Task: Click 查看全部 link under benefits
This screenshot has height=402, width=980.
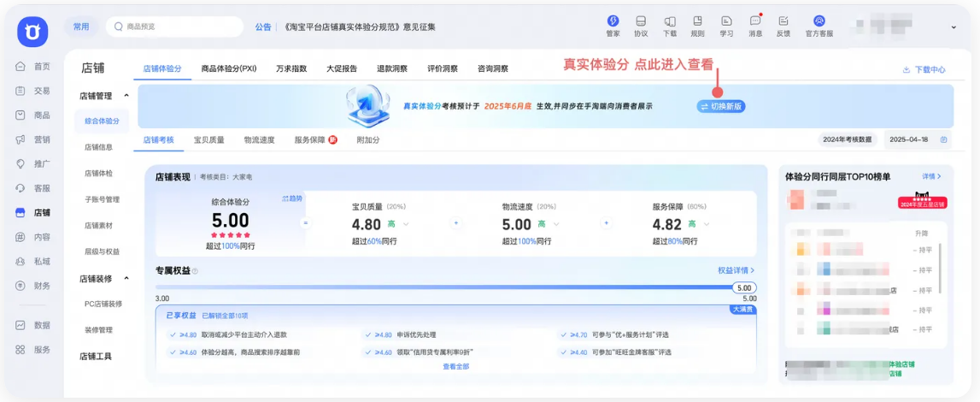Action: point(455,366)
